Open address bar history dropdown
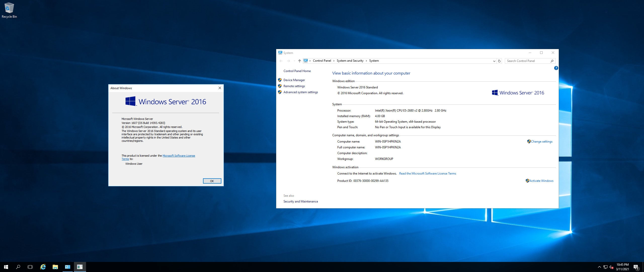Viewport: 644px width, 272px height. pos(494,61)
